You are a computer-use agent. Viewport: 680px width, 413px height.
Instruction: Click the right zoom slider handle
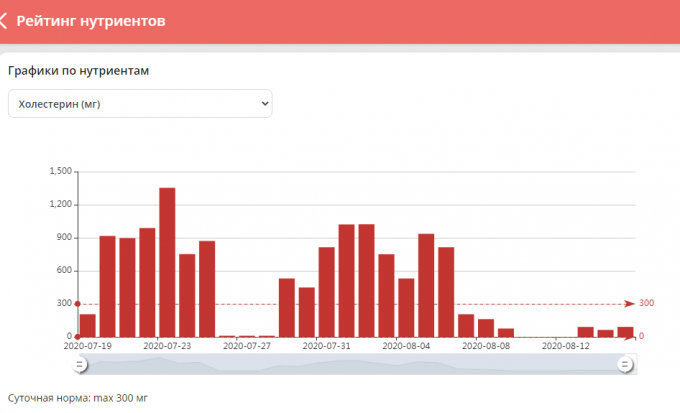[625, 365]
